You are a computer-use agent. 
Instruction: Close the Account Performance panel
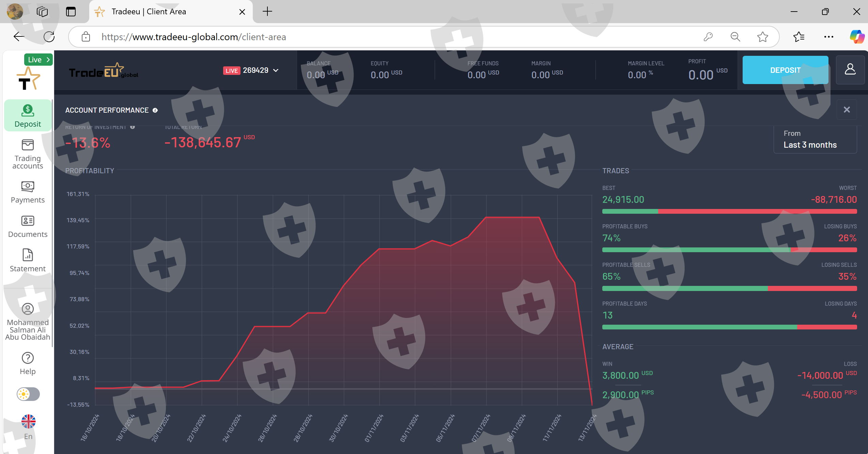(x=847, y=110)
